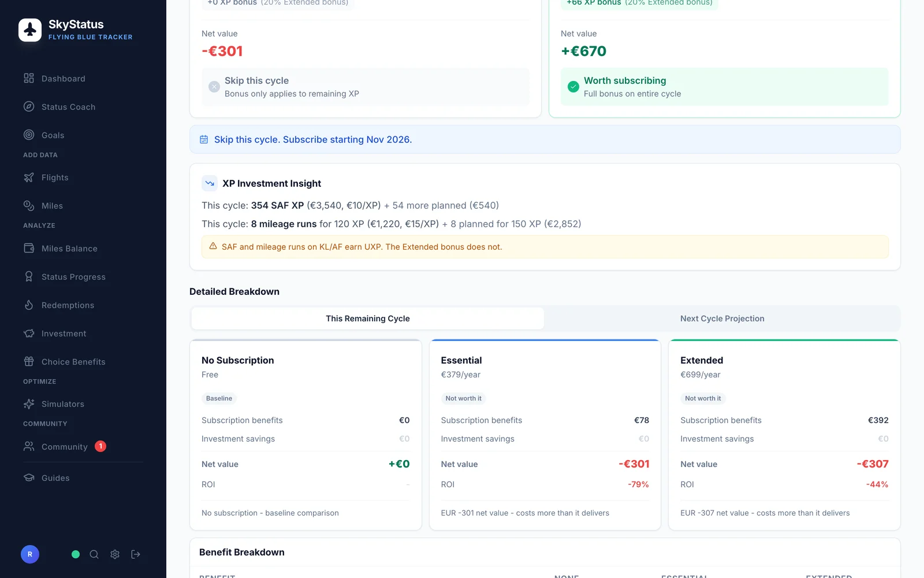Select the No Subscription card

[305, 435]
